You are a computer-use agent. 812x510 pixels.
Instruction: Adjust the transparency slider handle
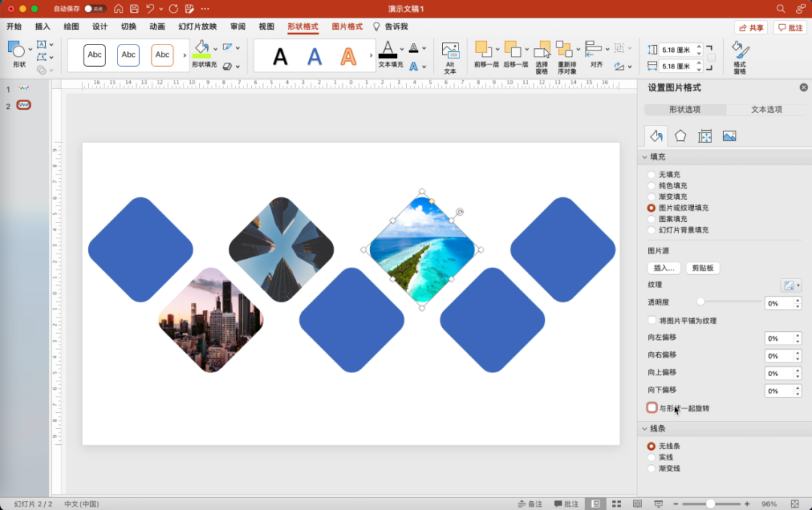(x=701, y=302)
